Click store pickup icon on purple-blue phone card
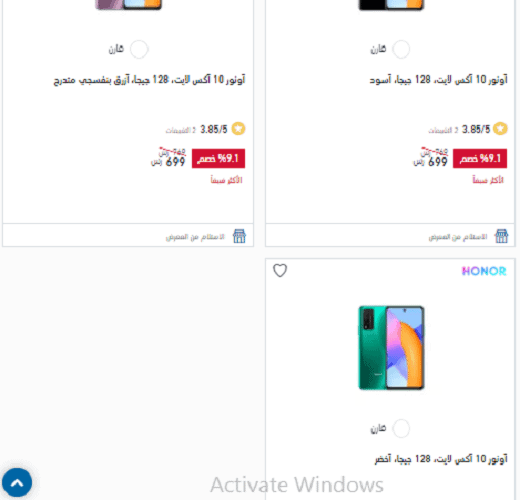Viewport: 520px width, 500px height. 239,236
